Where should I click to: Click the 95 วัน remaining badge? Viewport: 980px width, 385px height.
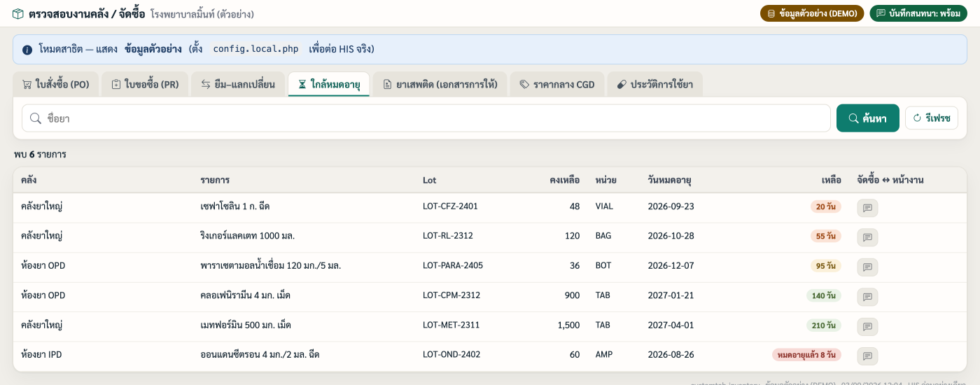(x=825, y=266)
